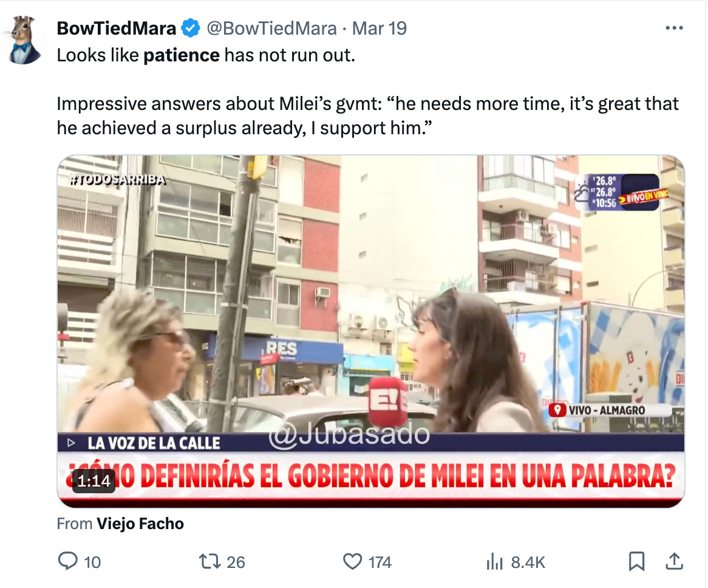This screenshot has height=588, width=708.
Task: Like the tweet with heart icon
Action: click(x=352, y=561)
